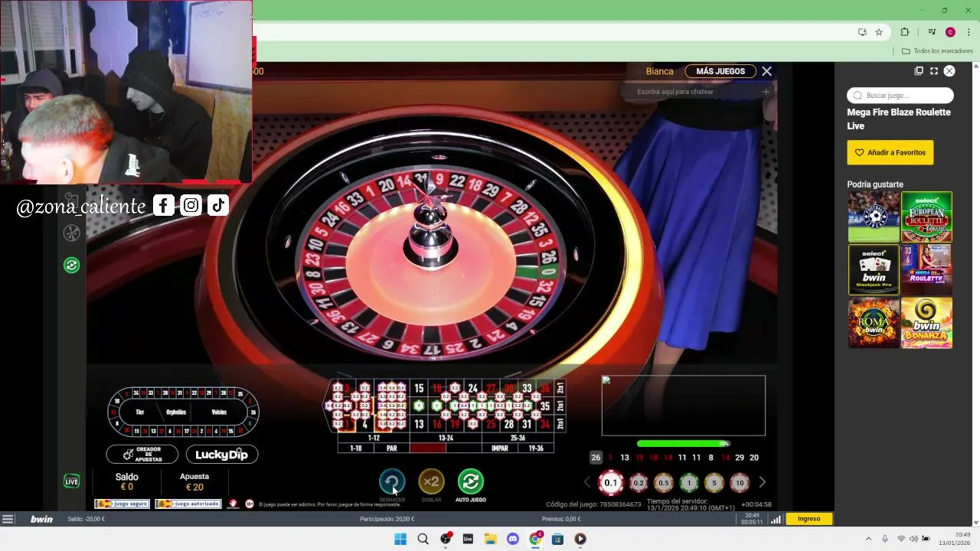Bet on the Orphelins racetrack section

(176, 412)
